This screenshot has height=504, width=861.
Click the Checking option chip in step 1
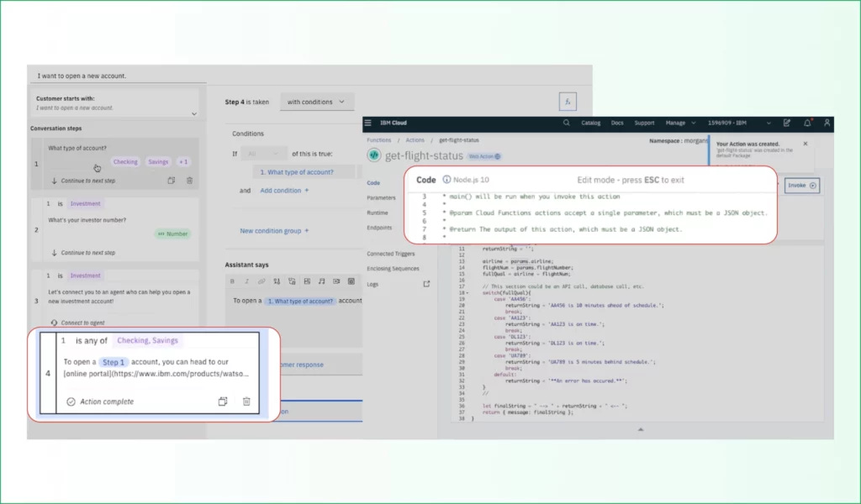pos(125,162)
